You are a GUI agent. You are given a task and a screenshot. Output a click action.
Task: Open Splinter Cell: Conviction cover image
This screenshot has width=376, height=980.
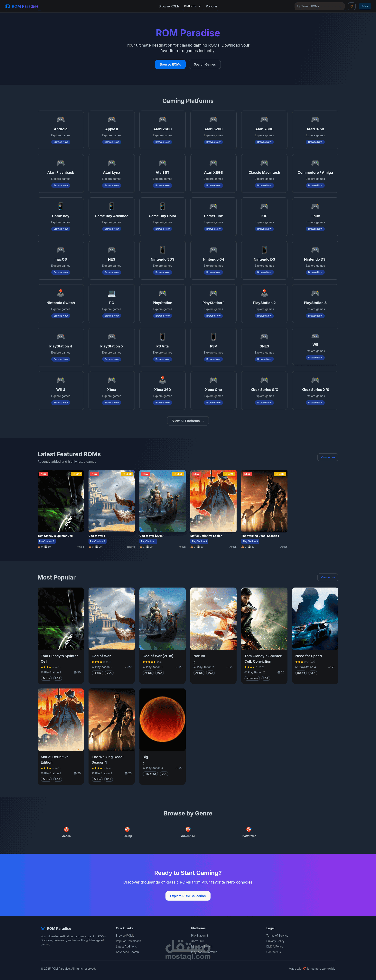pos(264,619)
